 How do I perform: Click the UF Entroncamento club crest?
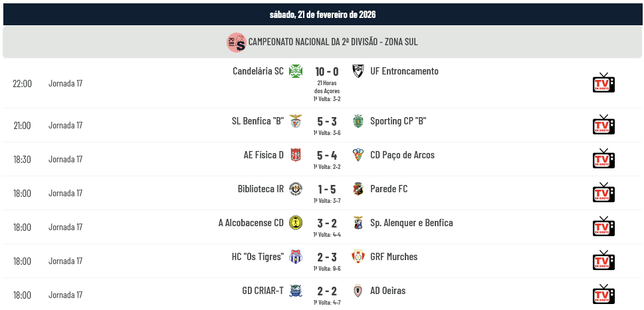(358, 71)
